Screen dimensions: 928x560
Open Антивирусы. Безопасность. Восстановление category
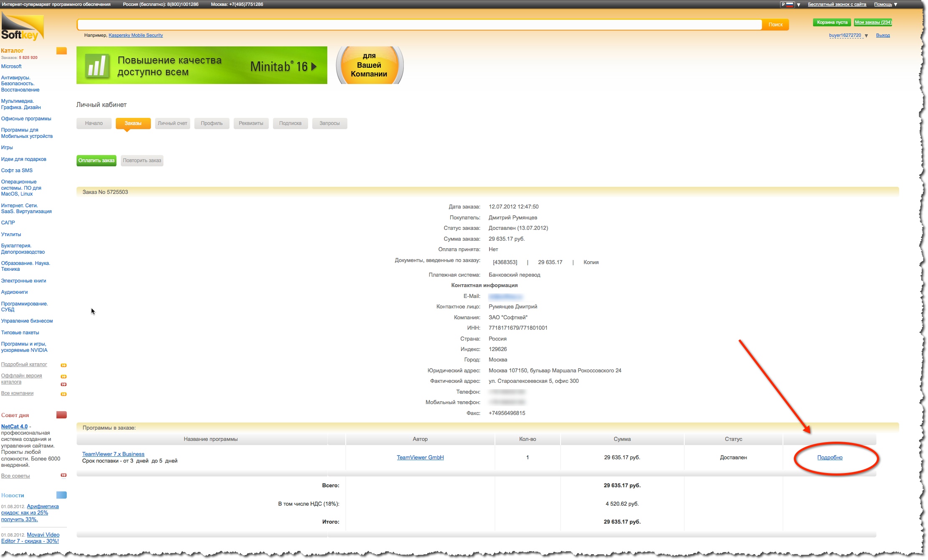(x=20, y=84)
